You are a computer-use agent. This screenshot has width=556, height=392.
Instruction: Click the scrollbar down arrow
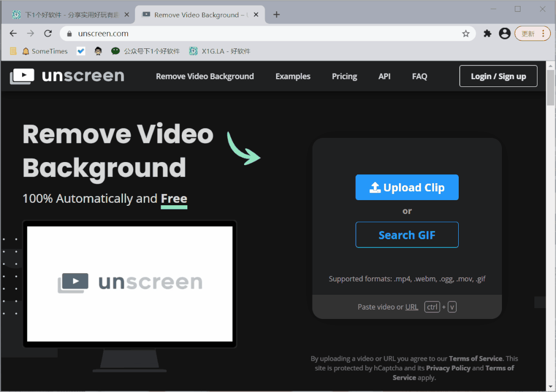point(550,387)
